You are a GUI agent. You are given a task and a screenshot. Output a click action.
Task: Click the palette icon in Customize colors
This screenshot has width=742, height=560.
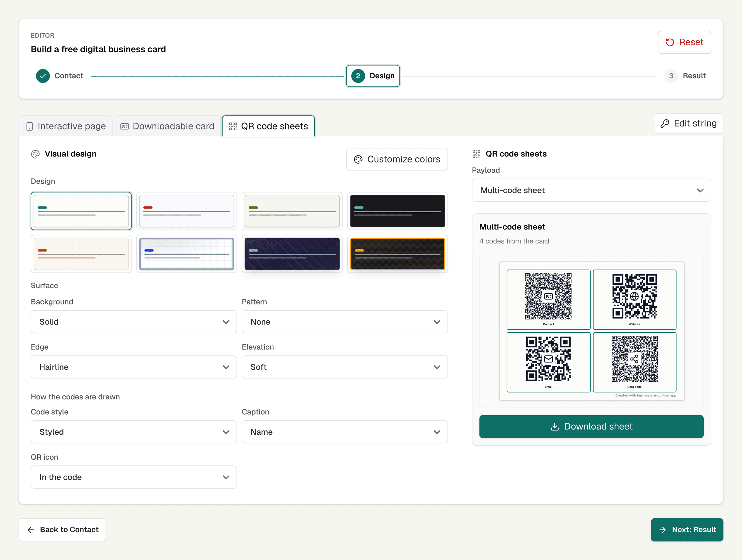tap(358, 160)
